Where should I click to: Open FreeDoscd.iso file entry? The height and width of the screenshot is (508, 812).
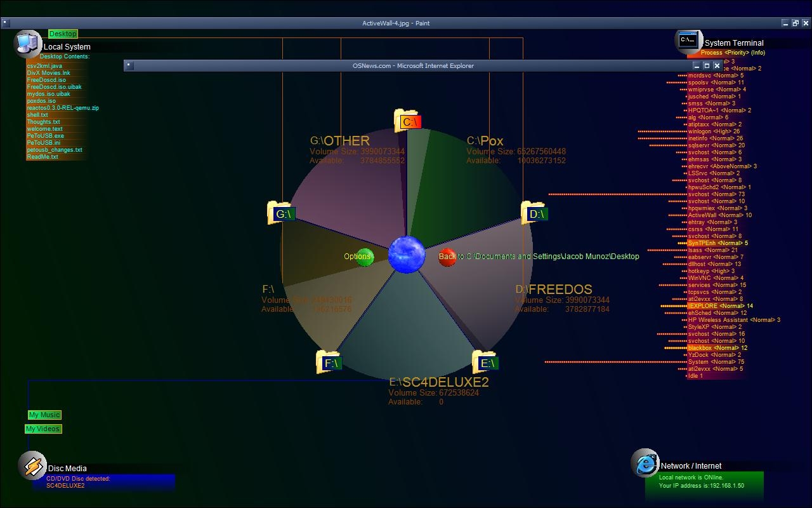[x=46, y=80]
